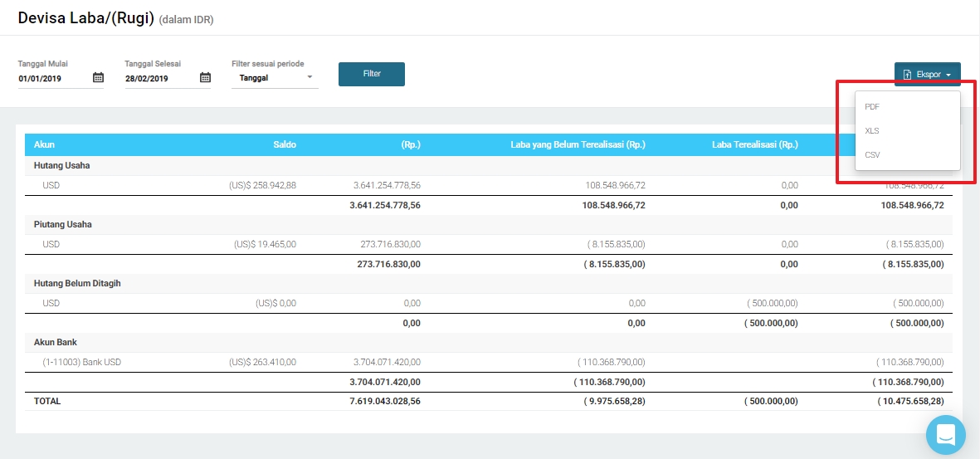
Task: Click the export icon on Ekspor button
Action: [908, 75]
